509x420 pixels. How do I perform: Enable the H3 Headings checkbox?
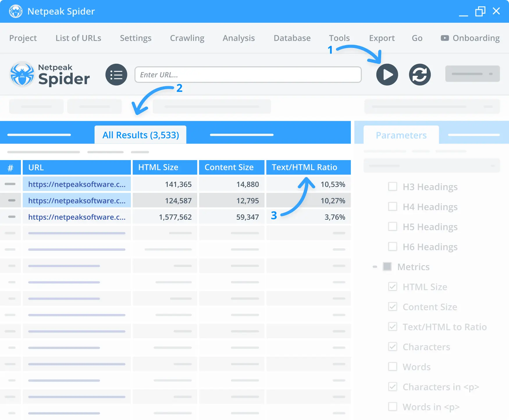point(393,187)
